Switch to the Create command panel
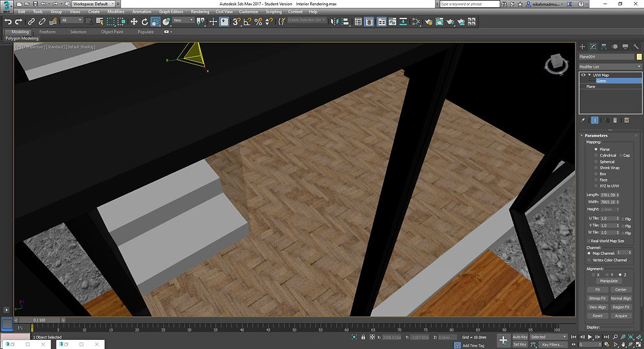 582,47
